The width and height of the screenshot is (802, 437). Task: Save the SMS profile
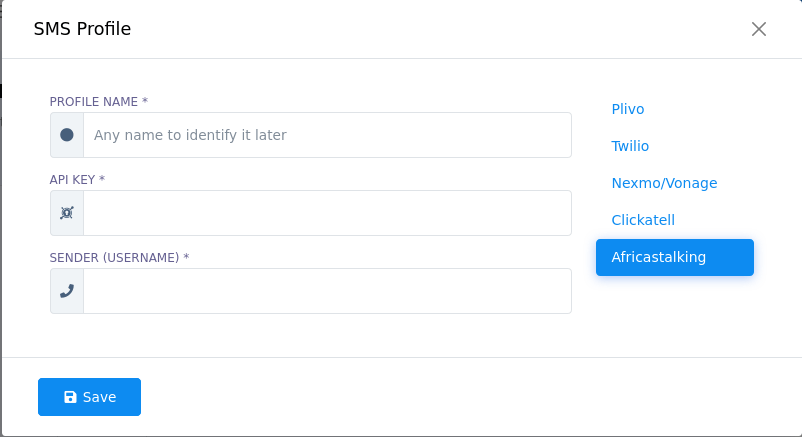pyautogui.click(x=90, y=397)
